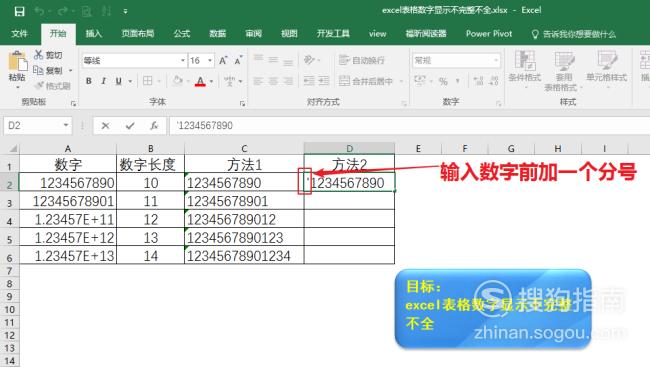This screenshot has width=650, height=367.
Task: Apply accounting number format icon
Action: click(420, 81)
